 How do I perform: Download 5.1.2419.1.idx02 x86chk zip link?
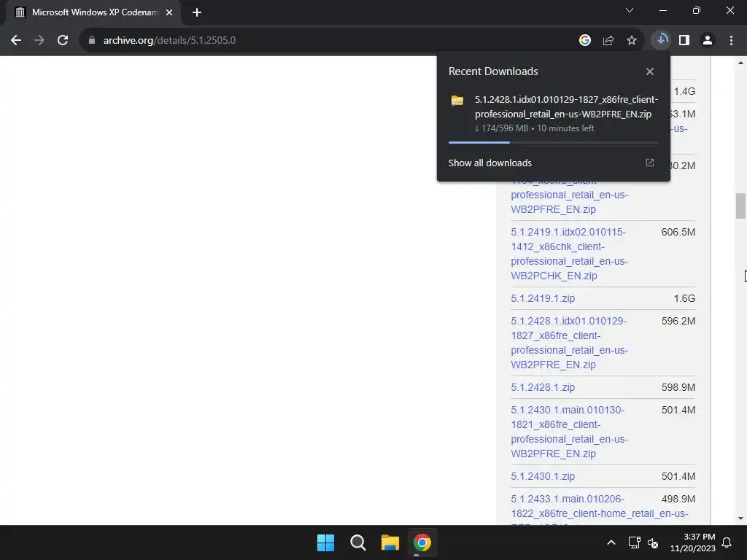pos(569,254)
